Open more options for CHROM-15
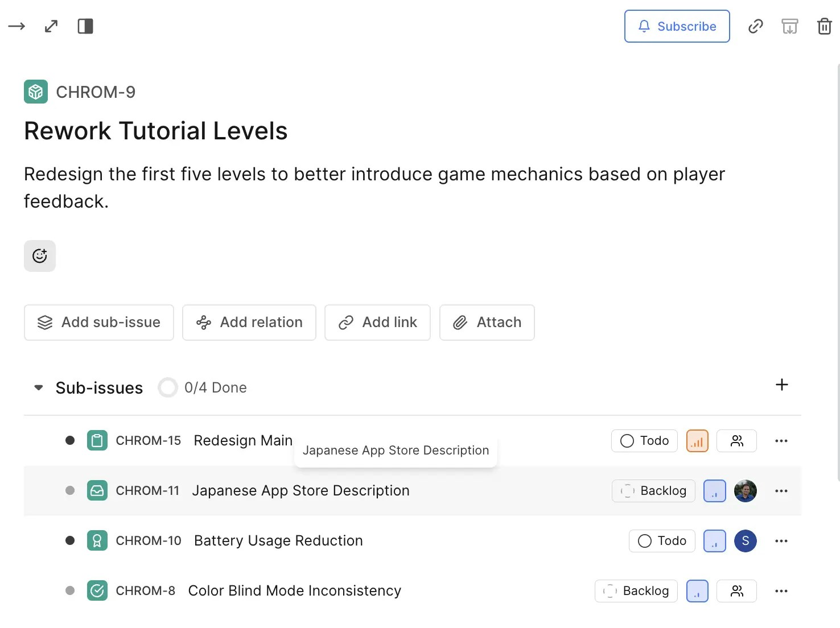 (781, 441)
